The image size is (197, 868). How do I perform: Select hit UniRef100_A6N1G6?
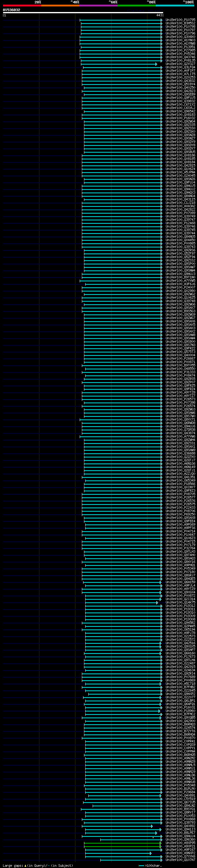tap(180, 464)
